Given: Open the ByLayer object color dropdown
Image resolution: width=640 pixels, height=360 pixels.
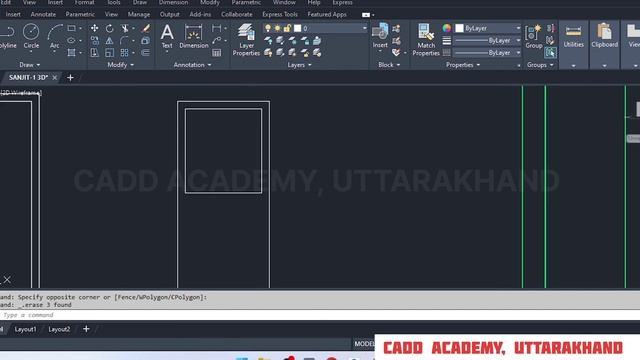Looking at the screenshot, I should click(518, 28).
